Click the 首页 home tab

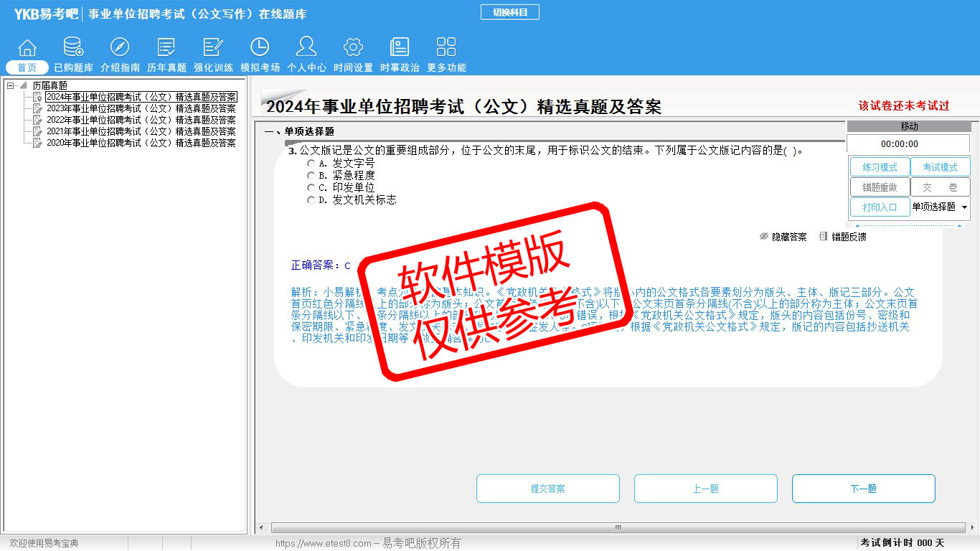click(x=27, y=67)
